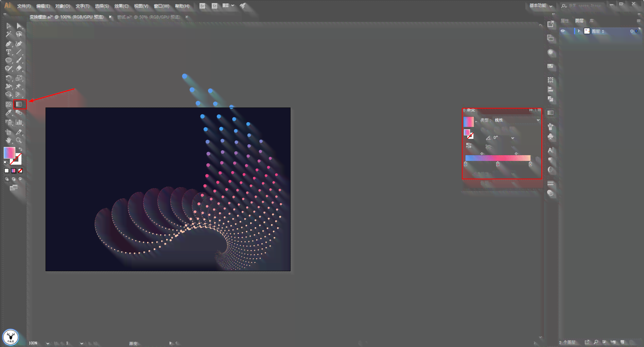644x347 pixels.
Task: Set paint mode to Gradient
Action: pyautogui.click(x=14, y=171)
